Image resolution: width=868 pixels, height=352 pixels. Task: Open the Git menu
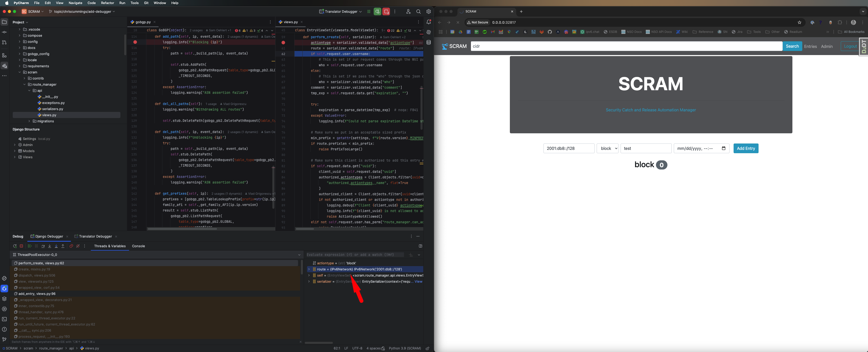pos(146,3)
